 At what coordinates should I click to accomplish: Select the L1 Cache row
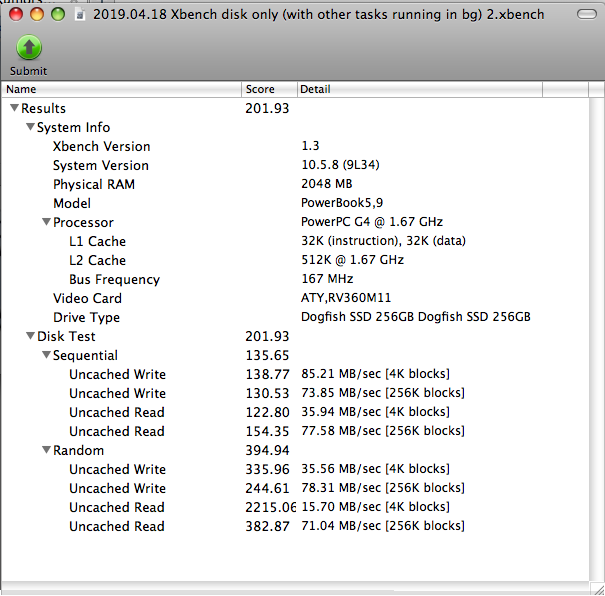[x=295, y=241]
